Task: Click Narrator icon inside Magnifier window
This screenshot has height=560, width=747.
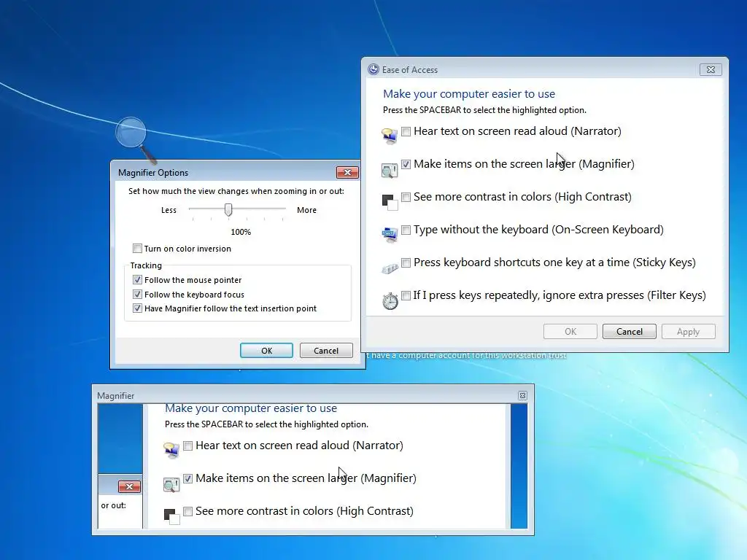Action: click(171, 449)
